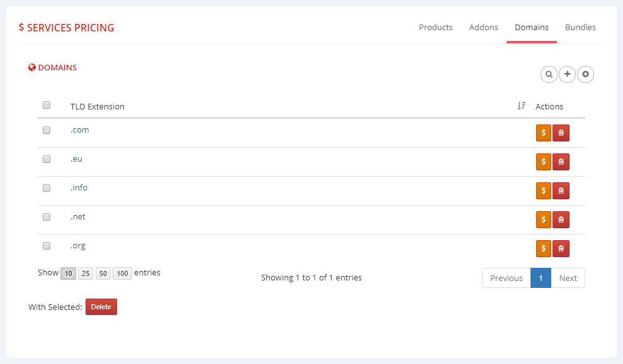Show 25 entries per page
Screen dimensions: 623x364
click(86, 273)
